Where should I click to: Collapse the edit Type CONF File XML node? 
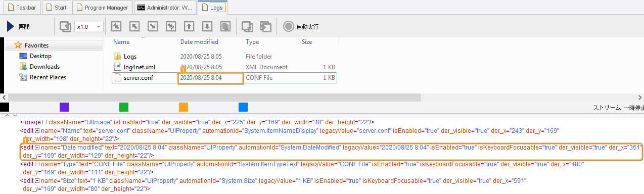pyautogui.click(x=37, y=164)
